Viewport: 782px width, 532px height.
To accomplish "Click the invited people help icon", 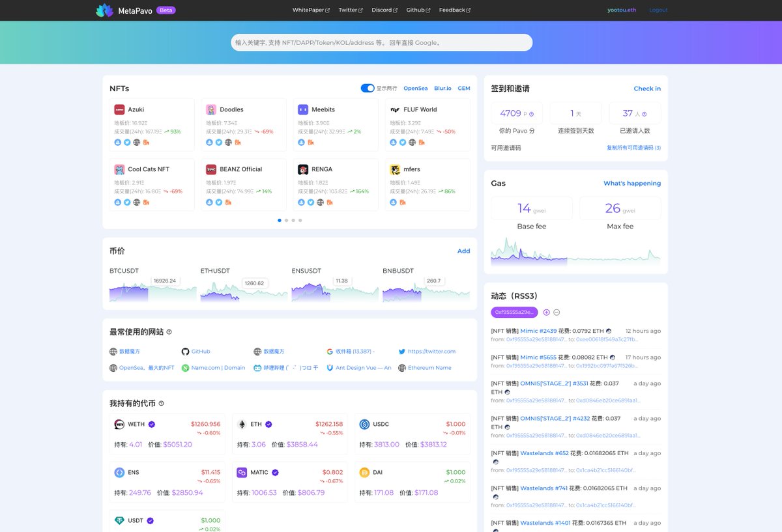I will point(644,114).
